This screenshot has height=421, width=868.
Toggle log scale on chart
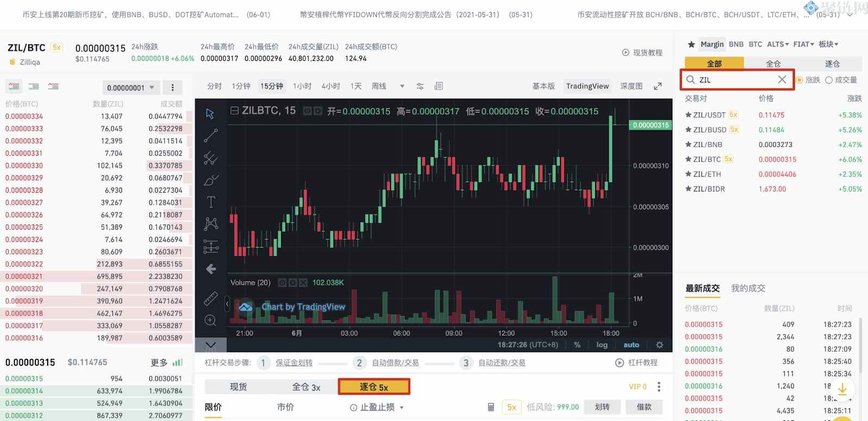[602, 345]
